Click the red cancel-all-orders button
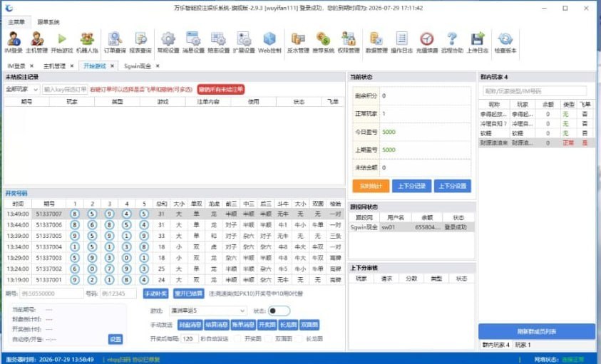The width and height of the screenshot is (601, 364). 221,89
